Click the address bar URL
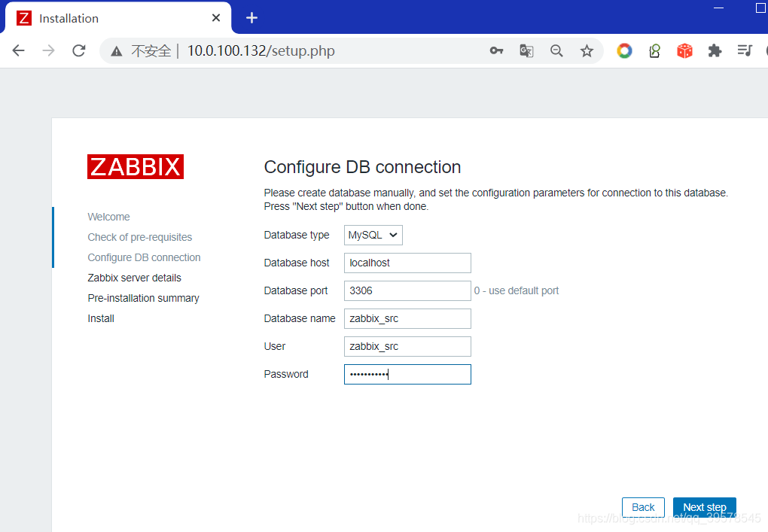 261,51
